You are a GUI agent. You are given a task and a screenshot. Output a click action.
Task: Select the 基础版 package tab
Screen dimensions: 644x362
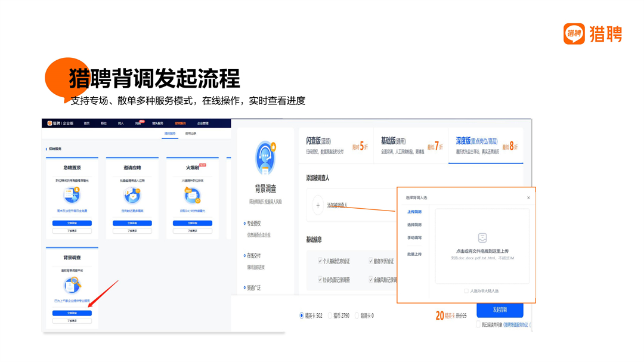point(411,146)
